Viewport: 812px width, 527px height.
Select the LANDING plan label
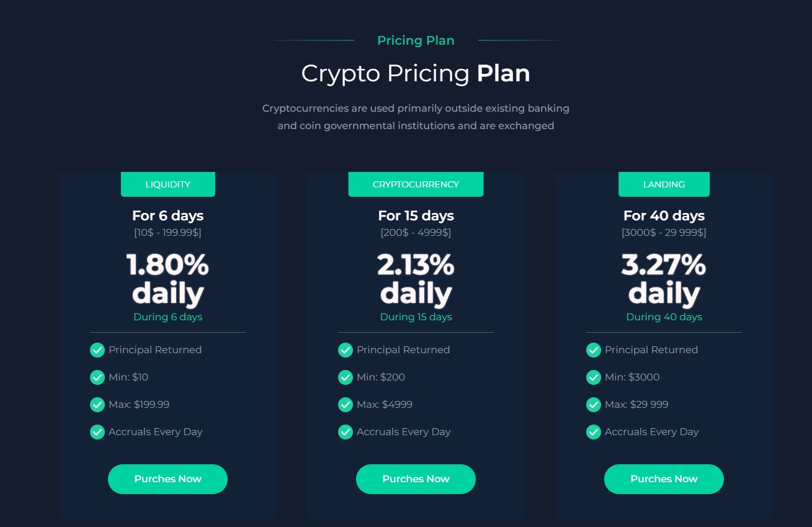664,184
